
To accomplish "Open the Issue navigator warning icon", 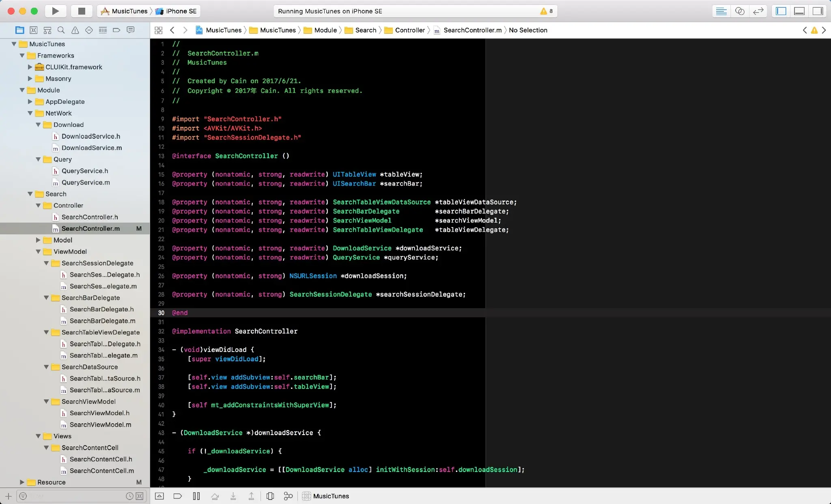I will pyautogui.click(x=75, y=30).
